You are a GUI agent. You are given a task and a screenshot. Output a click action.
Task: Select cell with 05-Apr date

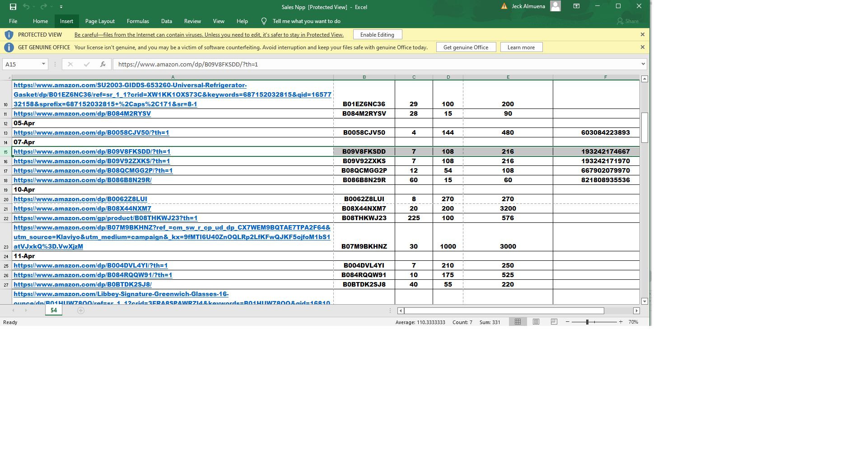[x=173, y=123]
